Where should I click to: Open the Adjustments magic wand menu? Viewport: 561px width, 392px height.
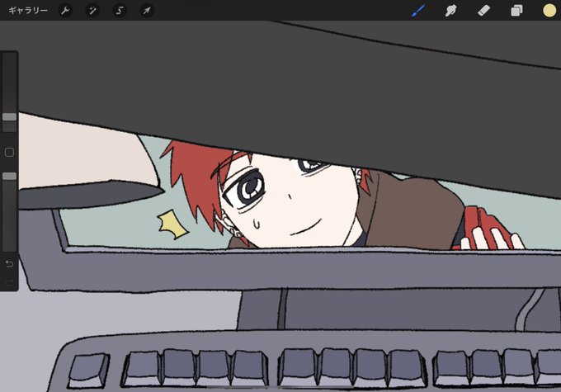(x=92, y=11)
